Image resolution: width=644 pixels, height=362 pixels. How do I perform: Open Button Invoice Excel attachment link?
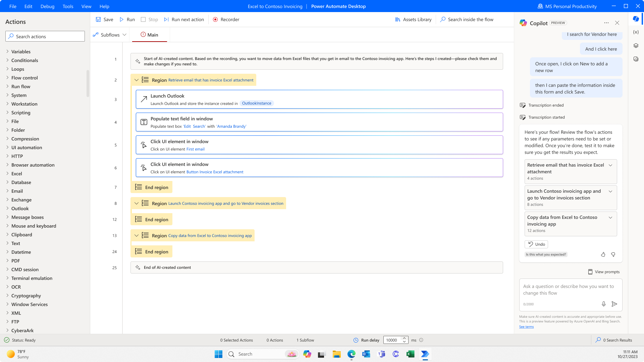point(215,172)
